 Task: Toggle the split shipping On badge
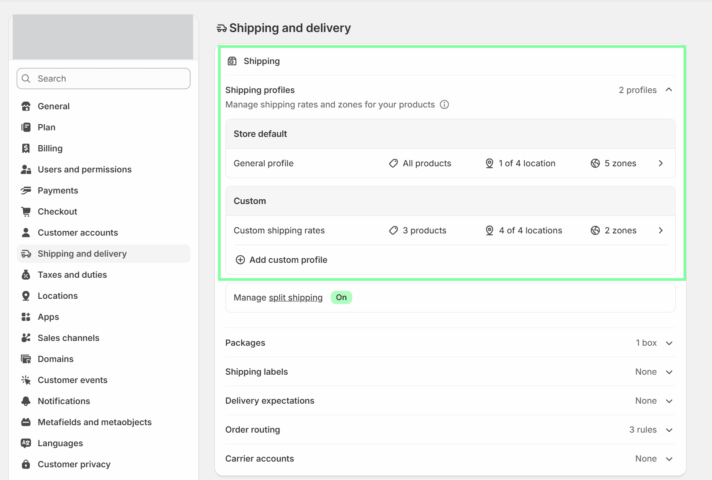coord(341,297)
